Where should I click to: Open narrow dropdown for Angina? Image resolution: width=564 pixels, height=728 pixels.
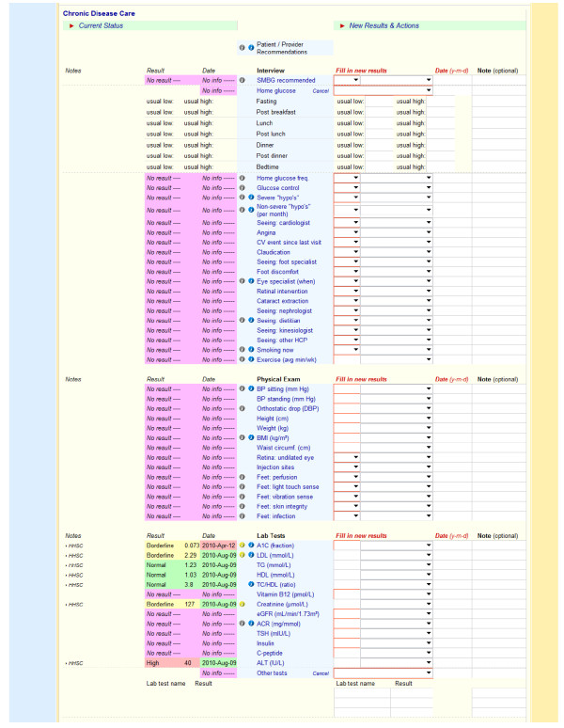point(347,232)
